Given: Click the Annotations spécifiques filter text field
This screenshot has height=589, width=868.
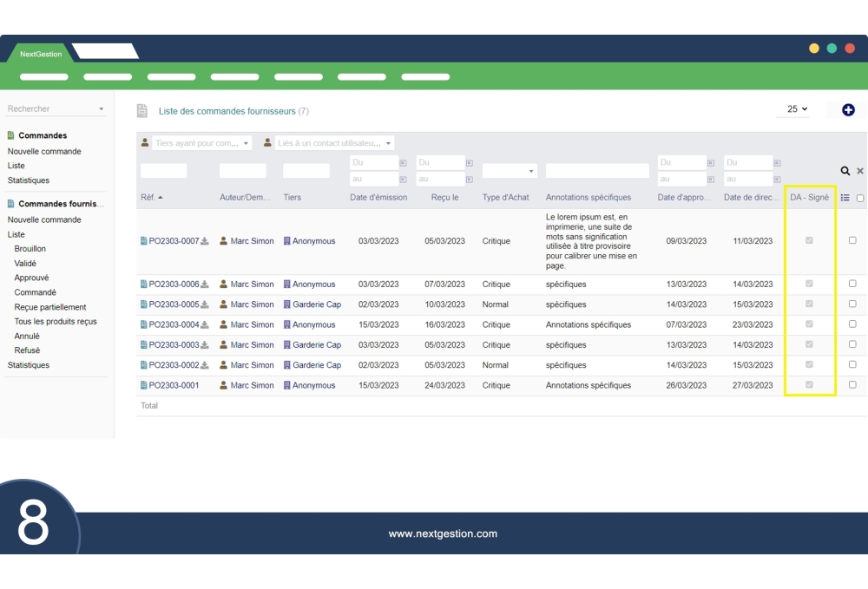Looking at the screenshot, I should [x=597, y=171].
